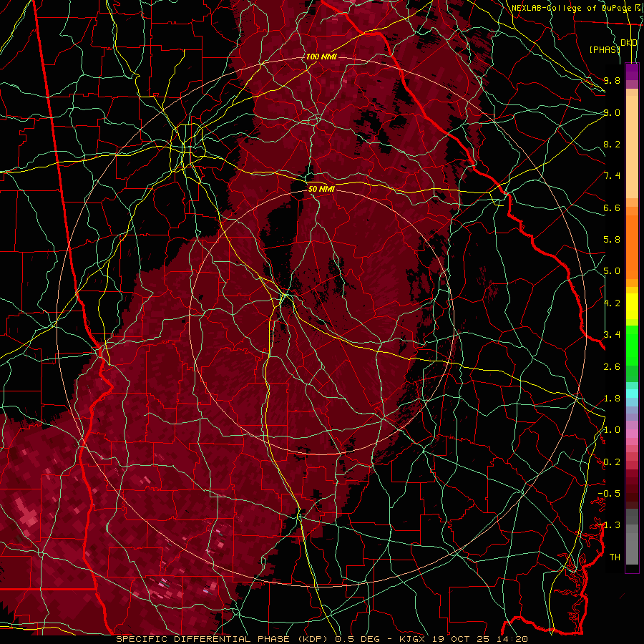Screen dimensions: 644x644
Task: Click the 50 NMI range ring label
Action: 321,189
